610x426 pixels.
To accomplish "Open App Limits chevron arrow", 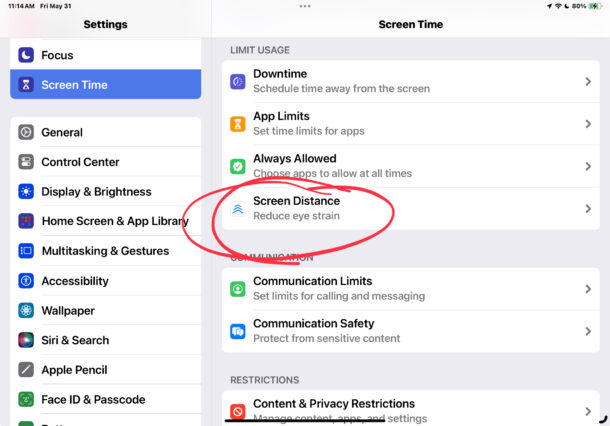I will click(x=588, y=124).
